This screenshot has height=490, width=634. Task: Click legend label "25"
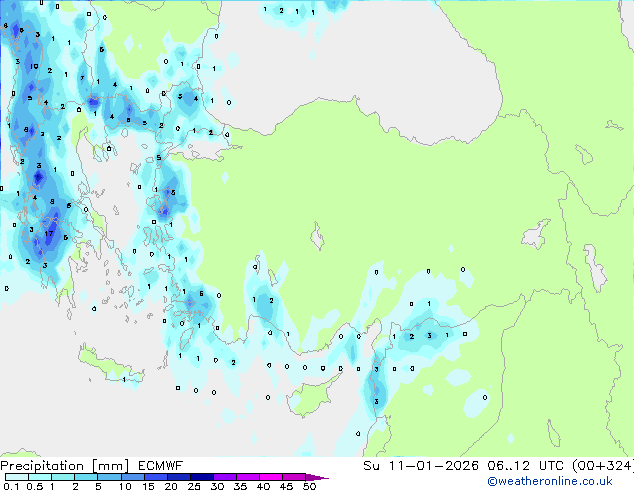pos(194,486)
